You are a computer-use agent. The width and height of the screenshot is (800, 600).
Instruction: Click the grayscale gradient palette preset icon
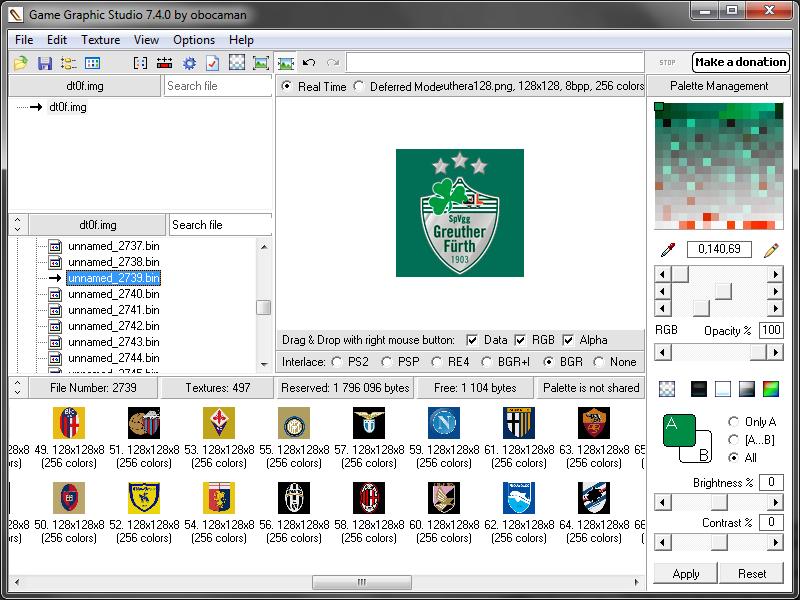click(746, 389)
